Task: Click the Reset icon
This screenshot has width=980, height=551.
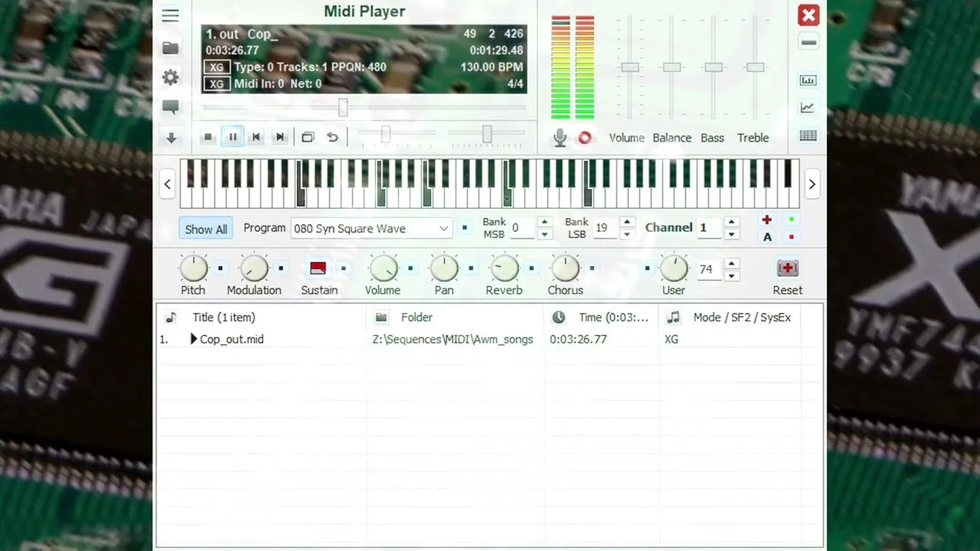Action: tap(787, 269)
